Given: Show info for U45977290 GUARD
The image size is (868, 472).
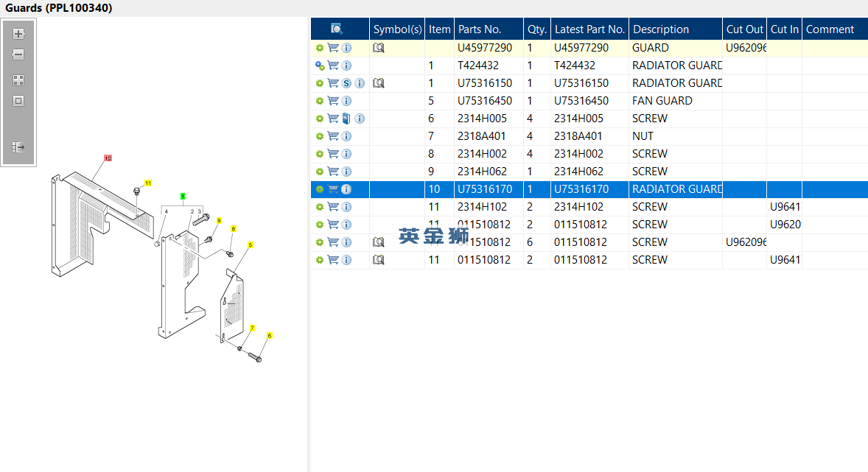Looking at the screenshot, I should click(x=346, y=48).
